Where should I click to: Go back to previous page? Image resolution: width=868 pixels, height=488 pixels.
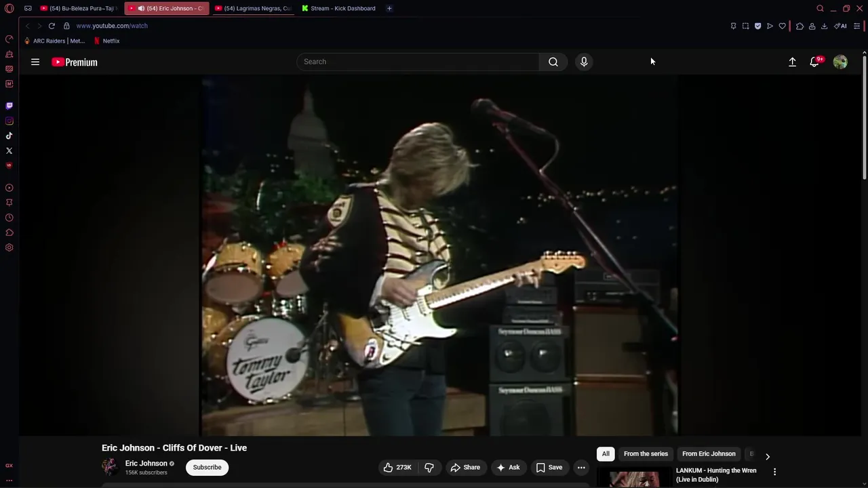point(27,26)
